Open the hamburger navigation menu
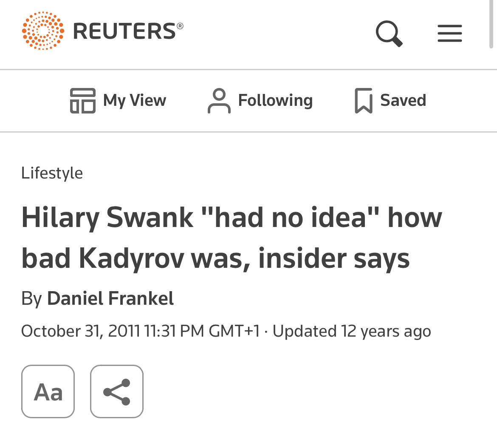 pos(450,33)
